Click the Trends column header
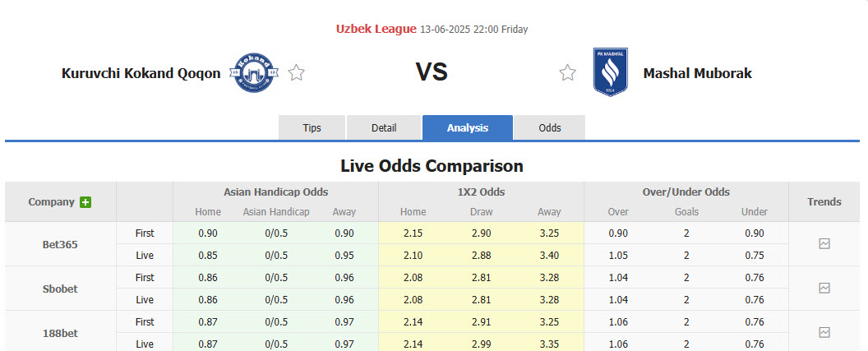The height and width of the screenshot is (351, 868). tap(824, 202)
